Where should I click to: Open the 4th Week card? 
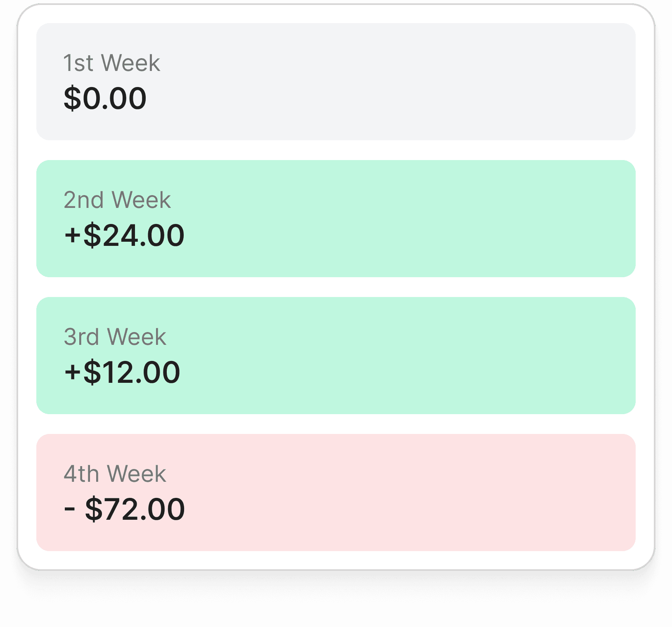coord(336,493)
